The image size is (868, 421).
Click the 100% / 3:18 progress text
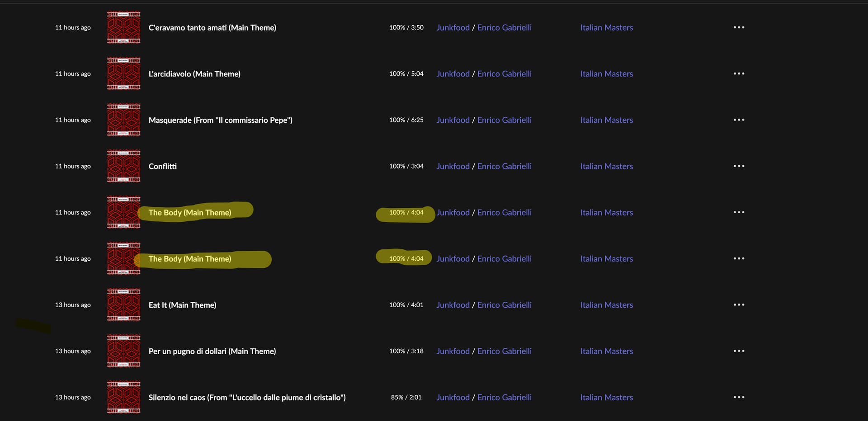click(x=406, y=351)
